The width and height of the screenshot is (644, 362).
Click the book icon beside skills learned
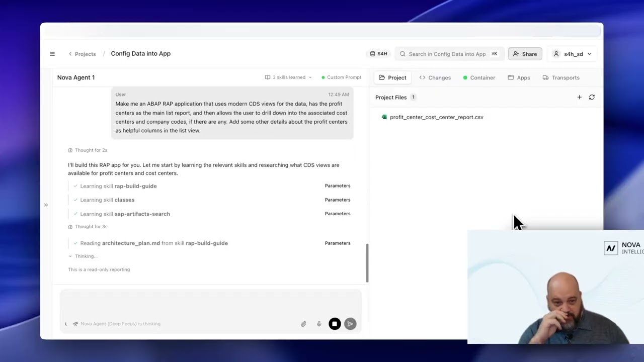pyautogui.click(x=268, y=77)
